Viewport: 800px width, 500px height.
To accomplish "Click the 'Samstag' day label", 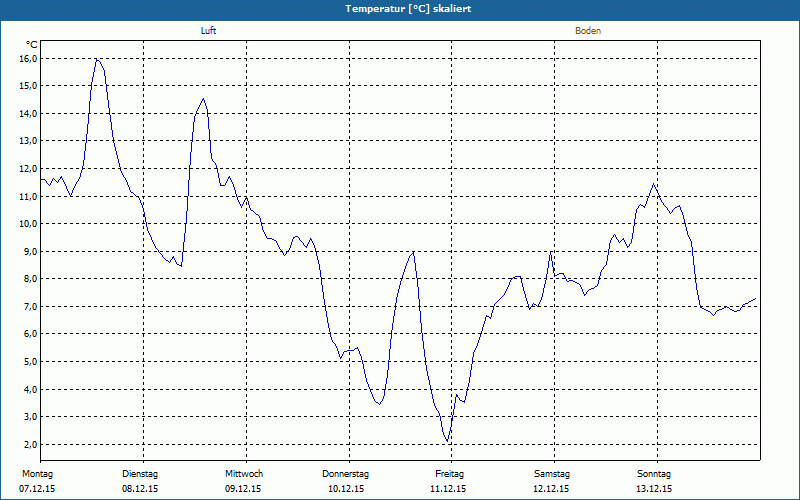I will point(552,474).
